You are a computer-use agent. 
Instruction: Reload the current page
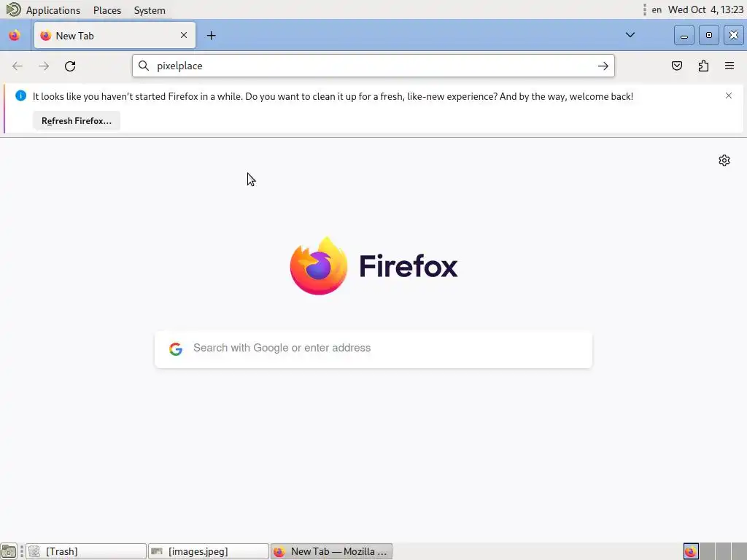pyautogui.click(x=70, y=66)
